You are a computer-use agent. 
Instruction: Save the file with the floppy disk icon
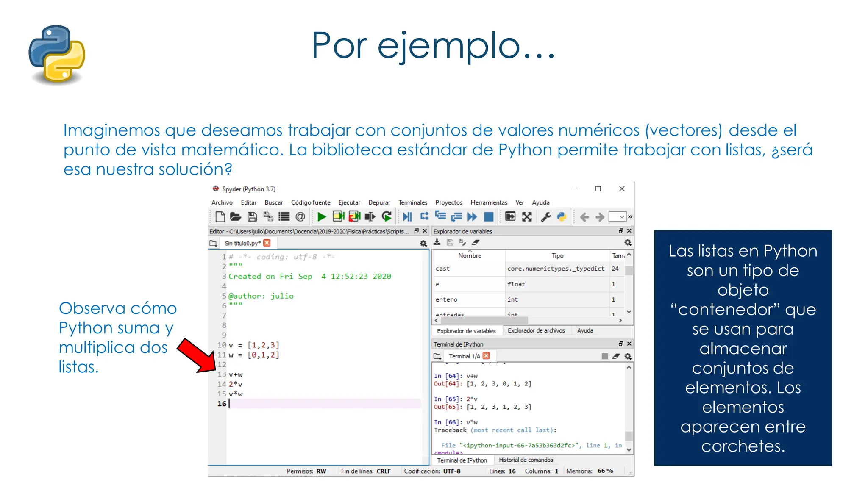point(252,217)
